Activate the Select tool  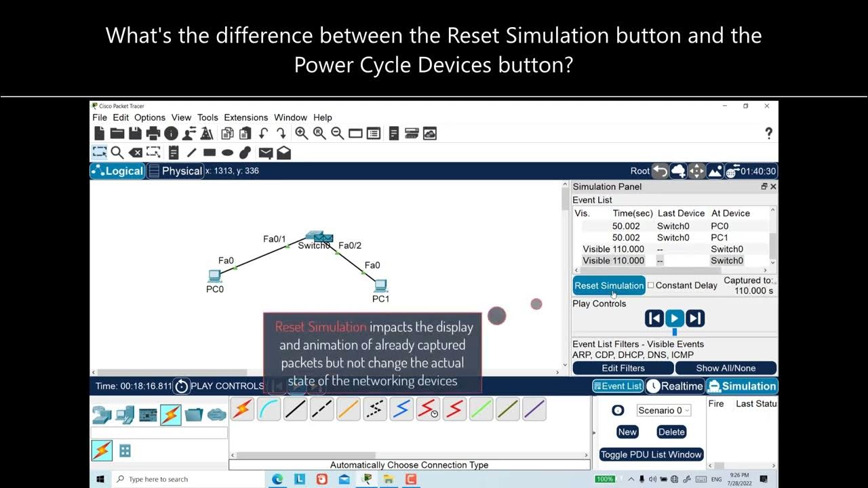[100, 152]
